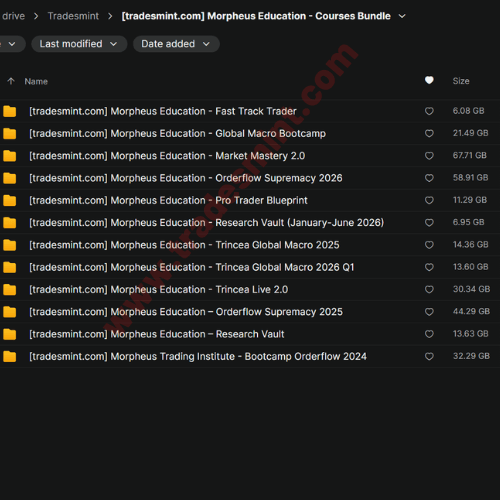
Task: Favorite the Global Macro Bootcamp folder
Action: [429, 133]
